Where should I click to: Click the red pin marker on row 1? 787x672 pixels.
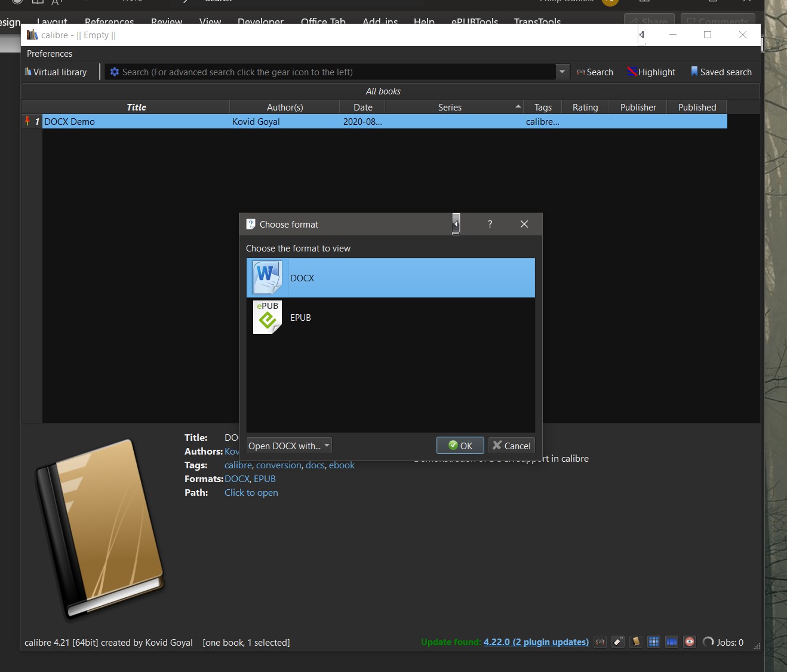tap(27, 121)
